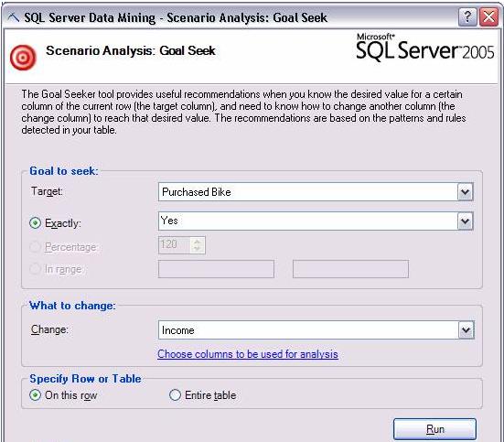Click the Specify Row or Table label
The image size is (504, 442).
pyautogui.click(x=85, y=379)
